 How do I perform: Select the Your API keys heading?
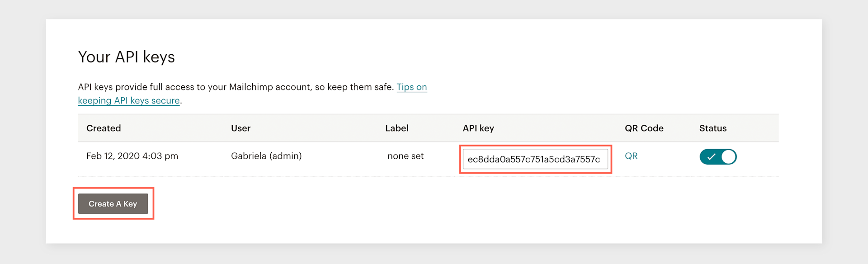coord(127,57)
